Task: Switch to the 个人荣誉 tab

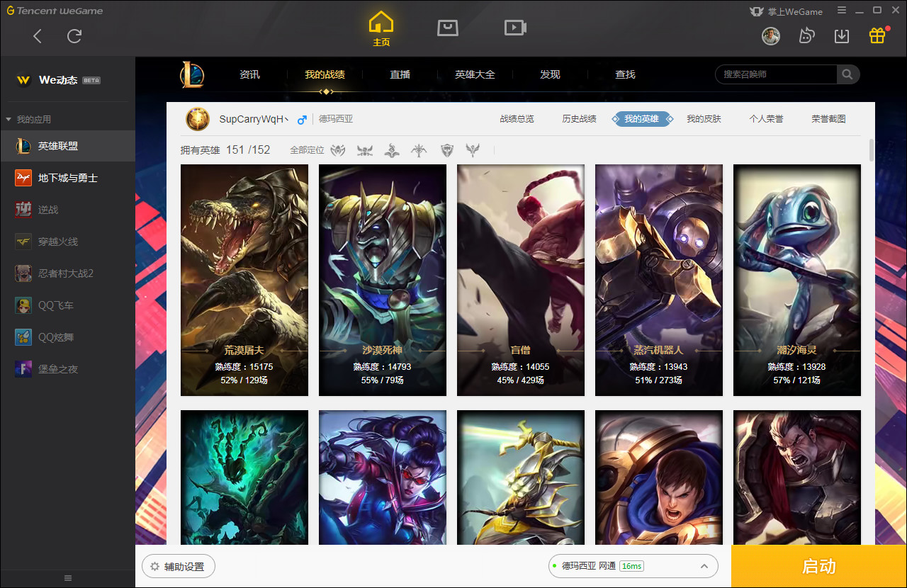Action: (766, 119)
